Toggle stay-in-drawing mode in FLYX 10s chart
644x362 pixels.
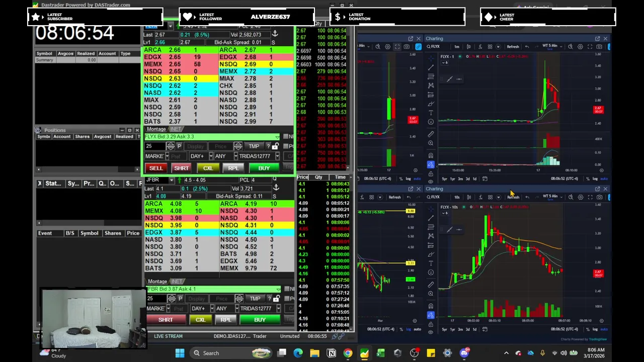pyautogui.click(x=431, y=315)
